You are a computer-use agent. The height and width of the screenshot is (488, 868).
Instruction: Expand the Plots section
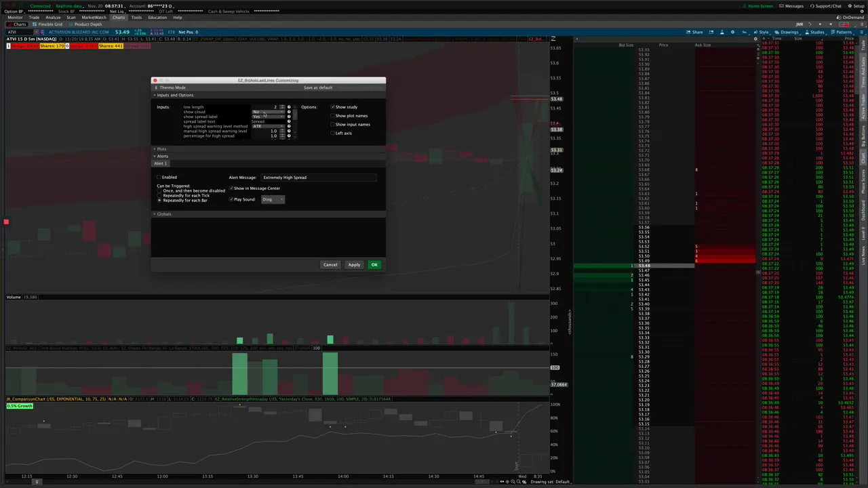pyautogui.click(x=155, y=149)
